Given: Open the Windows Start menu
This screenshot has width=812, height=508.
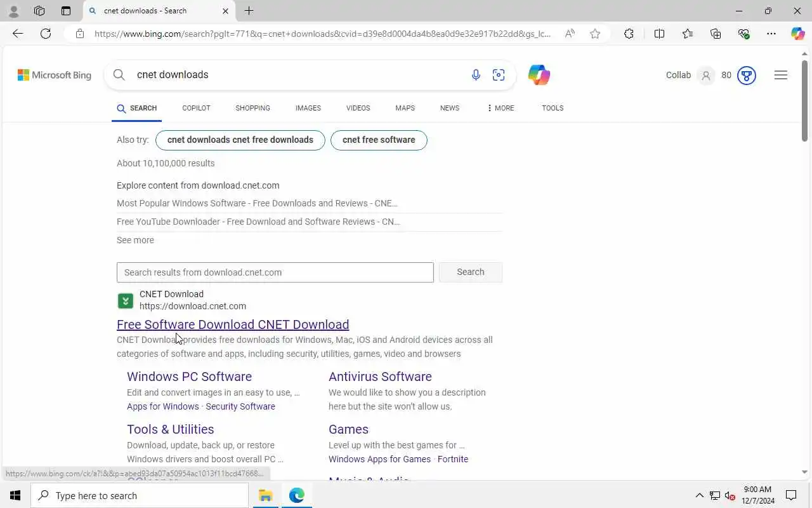Looking at the screenshot, I should 15,495.
